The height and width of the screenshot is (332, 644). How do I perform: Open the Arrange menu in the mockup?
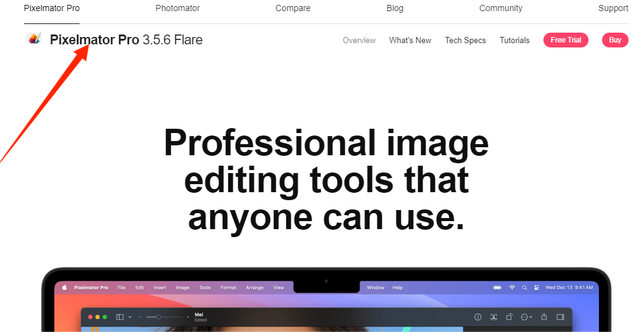pyautogui.click(x=255, y=288)
